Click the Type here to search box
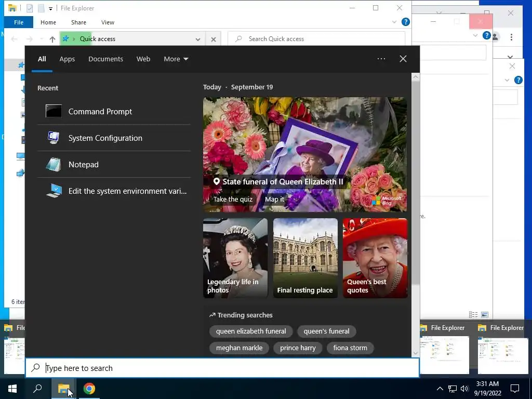Image resolution: width=532 pixels, height=399 pixels. click(x=222, y=368)
